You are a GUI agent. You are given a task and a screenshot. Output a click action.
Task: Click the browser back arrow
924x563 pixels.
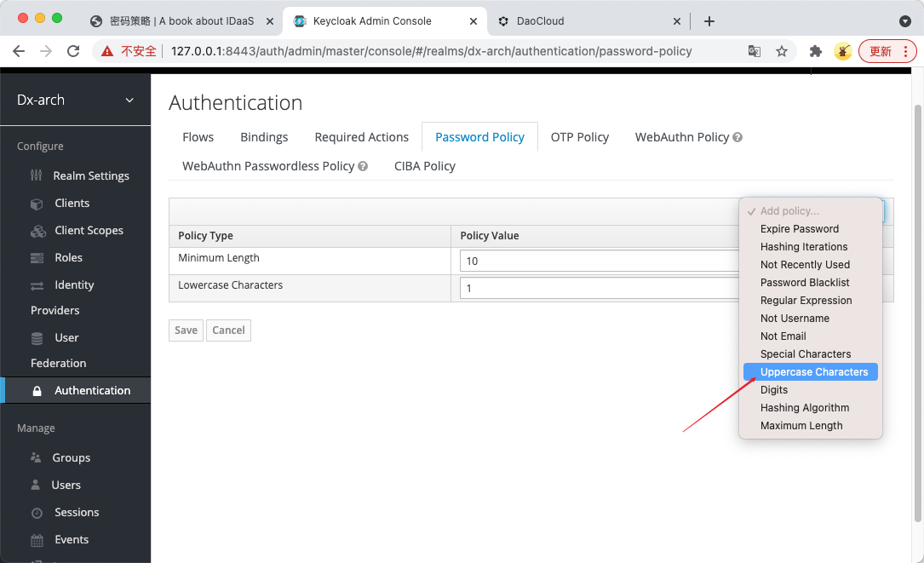pyautogui.click(x=19, y=51)
